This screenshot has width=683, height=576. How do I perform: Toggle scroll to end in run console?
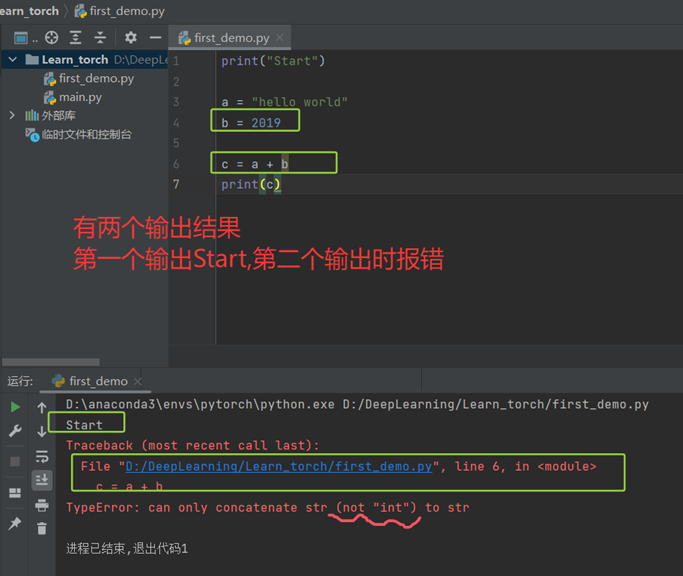42,480
